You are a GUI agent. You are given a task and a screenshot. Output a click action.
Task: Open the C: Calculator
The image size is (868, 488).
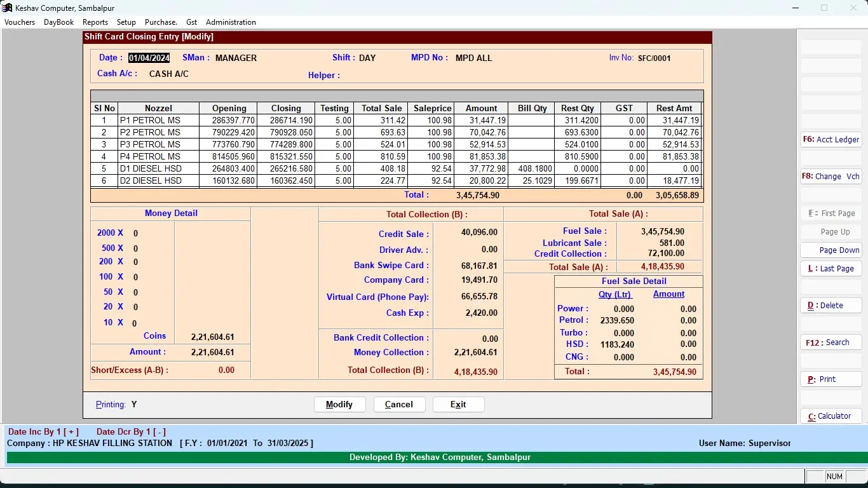(831, 416)
